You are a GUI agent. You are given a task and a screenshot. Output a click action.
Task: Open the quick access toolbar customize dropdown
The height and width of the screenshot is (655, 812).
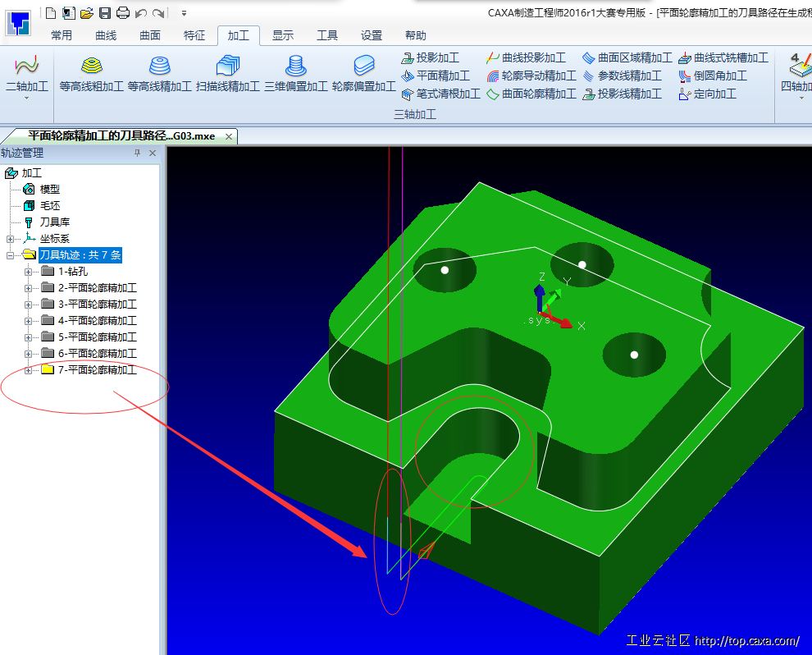pyautogui.click(x=184, y=13)
